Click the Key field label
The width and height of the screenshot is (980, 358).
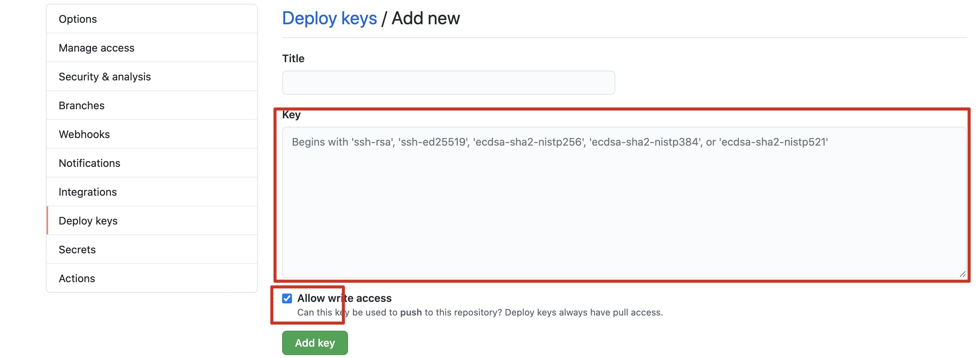(x=291, y=115)
